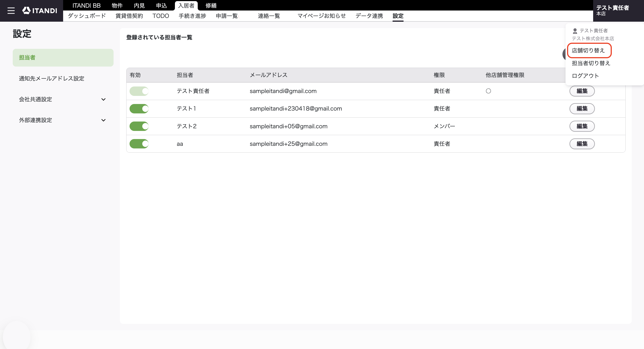
Task: Click the メールアドレス column header
Action: 269,75
